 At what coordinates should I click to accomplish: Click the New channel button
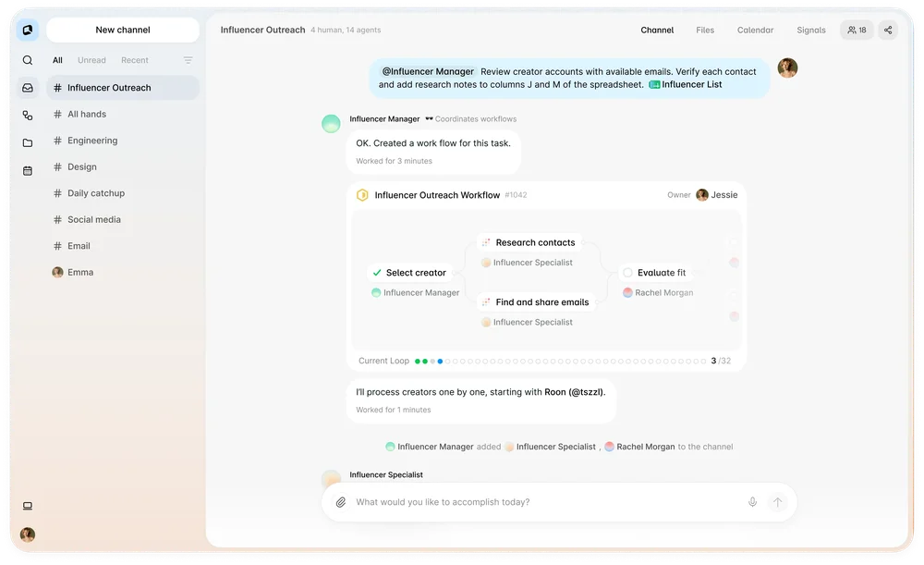click(123, 30)
